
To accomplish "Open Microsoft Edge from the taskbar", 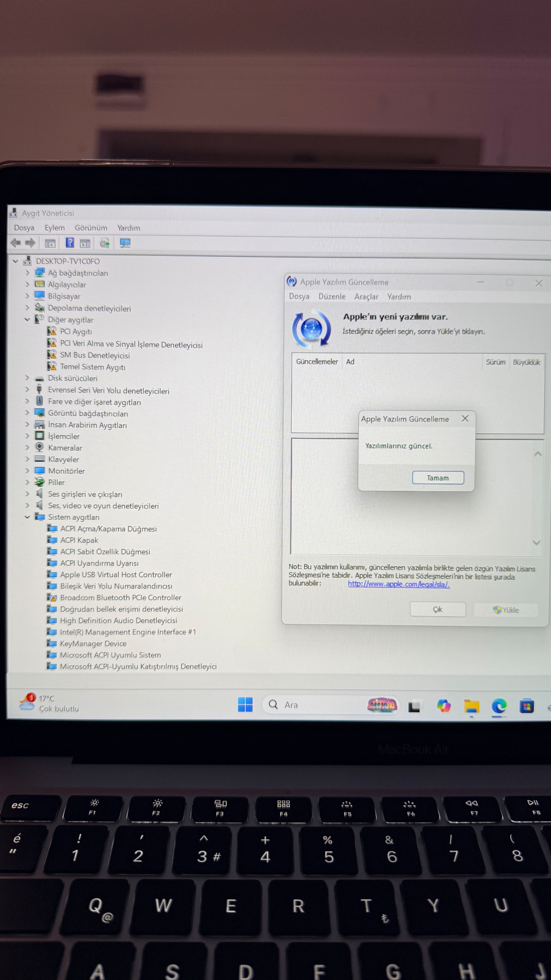I will click(499, 706).
